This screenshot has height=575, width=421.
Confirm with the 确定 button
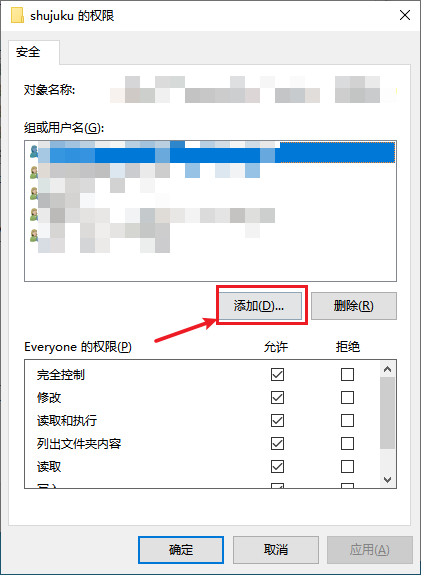coord(181,550)
